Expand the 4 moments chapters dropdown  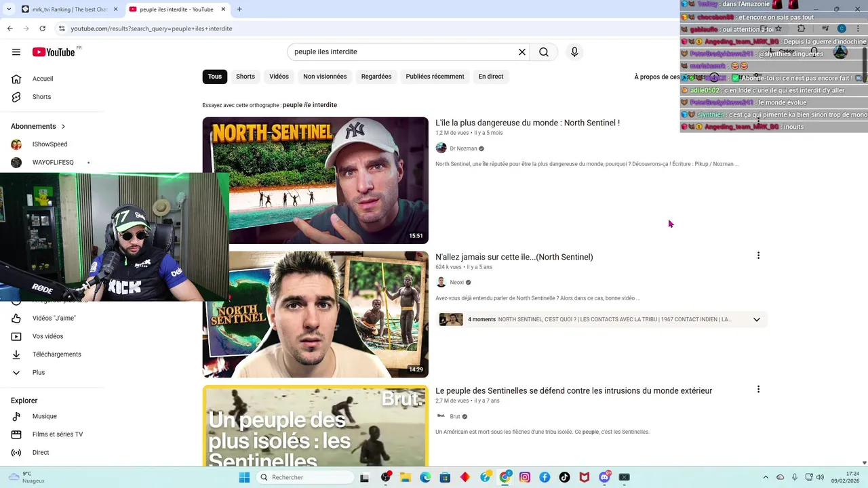click(x=757, y=320)
